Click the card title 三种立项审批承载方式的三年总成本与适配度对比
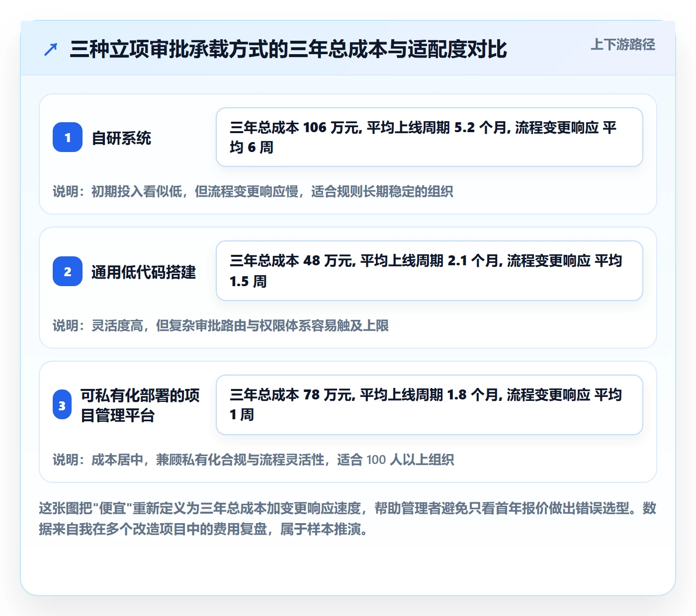Viewport: 696px width, 616px height. pos(288,49)
